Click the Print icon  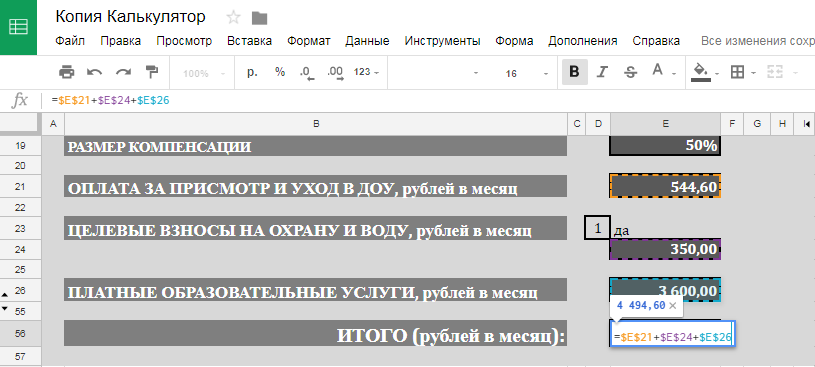click(x=67, y=72)
